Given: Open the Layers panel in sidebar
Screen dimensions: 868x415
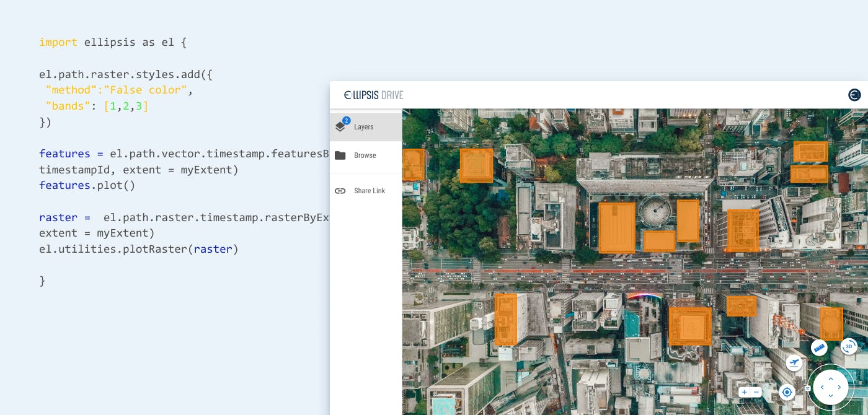Looking at the screenshot, I should tap(364, 127).
